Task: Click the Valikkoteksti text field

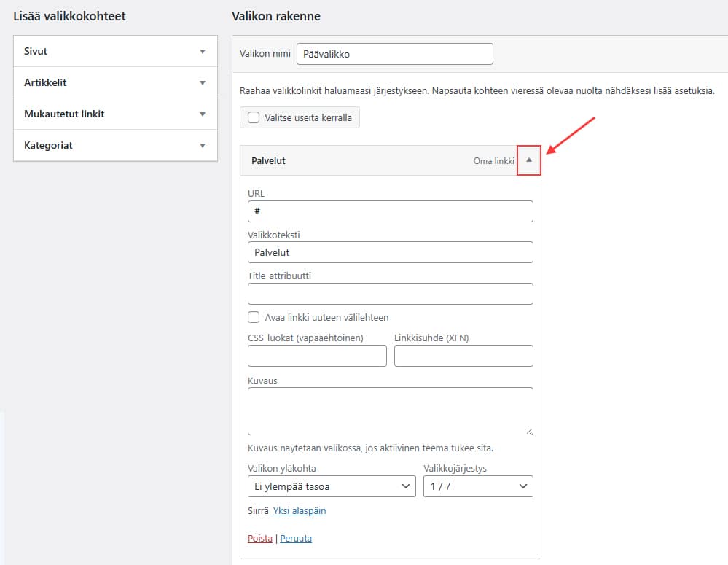Action: coord(390,252)
